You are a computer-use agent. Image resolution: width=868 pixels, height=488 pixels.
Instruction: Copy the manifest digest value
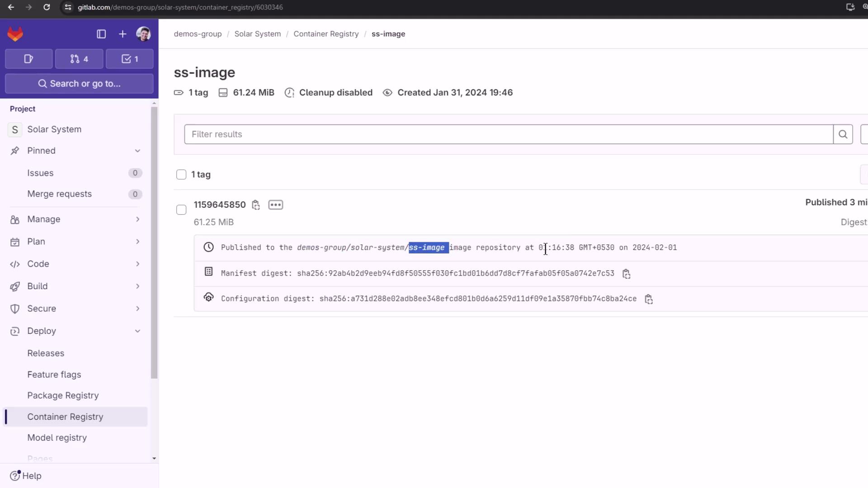(x=626, y=274)
